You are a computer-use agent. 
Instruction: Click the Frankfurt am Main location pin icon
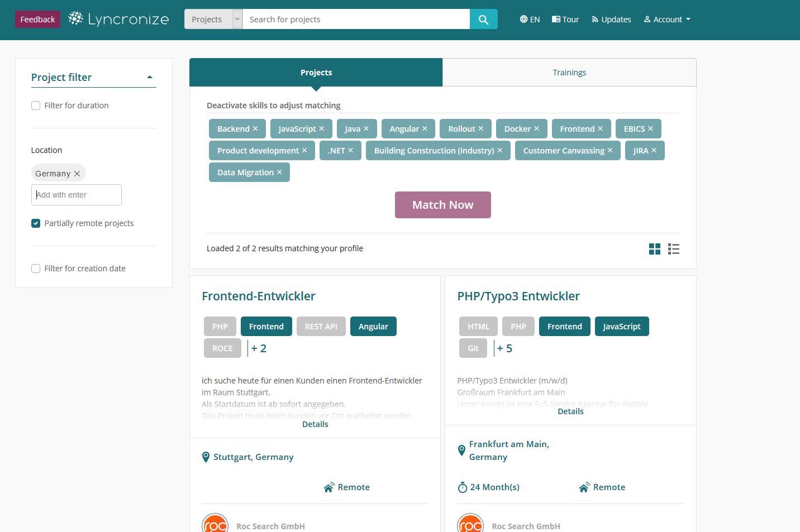(x=461, y=450)
